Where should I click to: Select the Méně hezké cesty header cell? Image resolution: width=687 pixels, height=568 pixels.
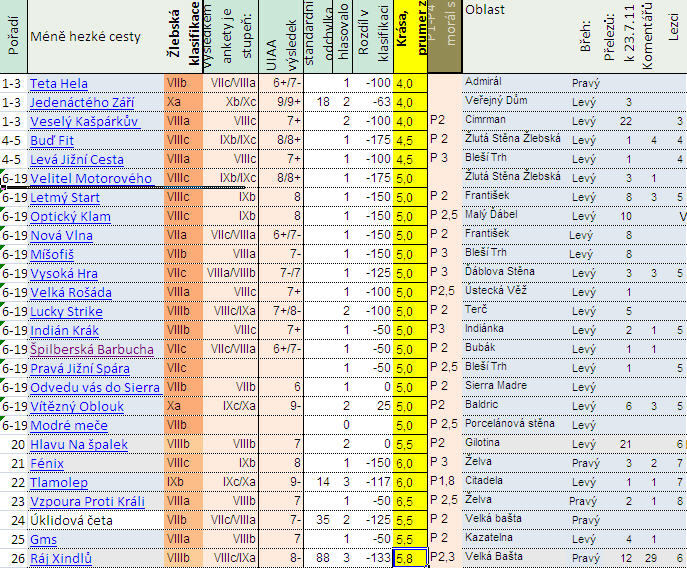point(85,37)
